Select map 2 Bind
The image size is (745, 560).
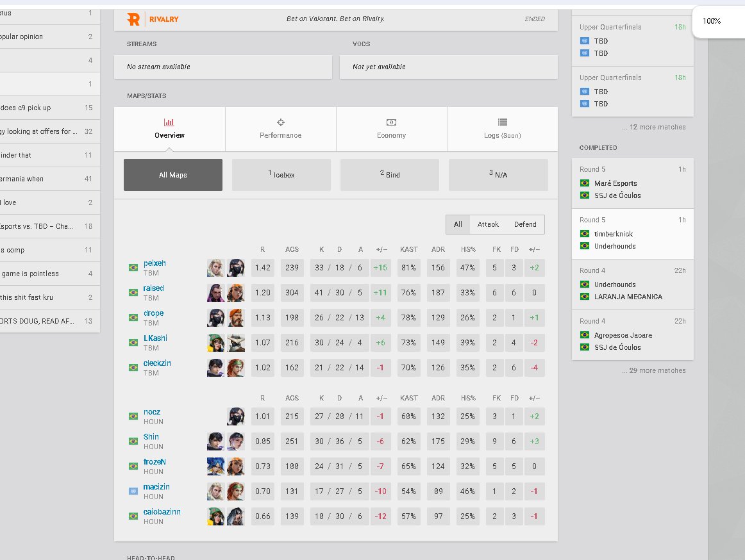click(390, 175)
